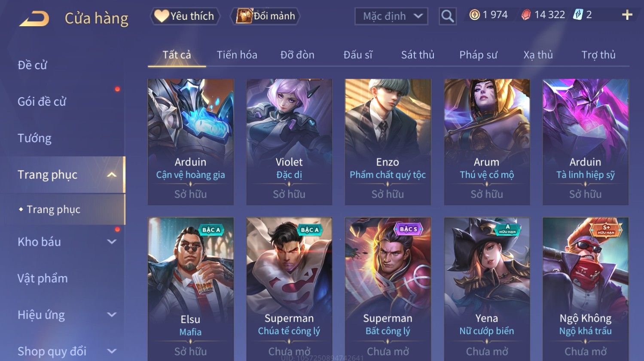Tap the red ruby gem icon
Image resolution: width=644 pixels, height=361 pixels.
(526, 15)
